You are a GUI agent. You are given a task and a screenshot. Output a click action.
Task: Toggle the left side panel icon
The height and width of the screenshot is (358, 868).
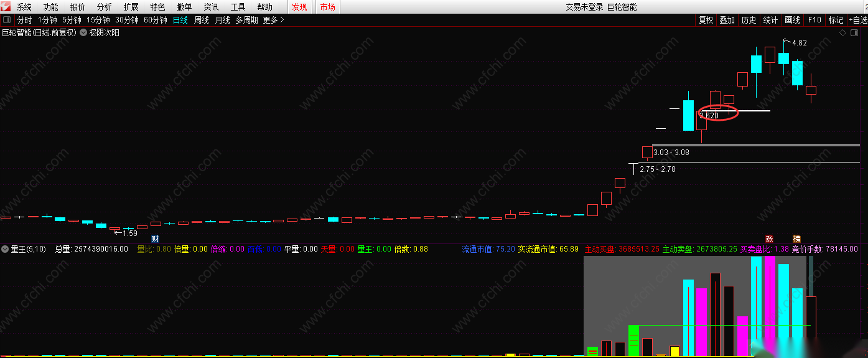coord(7,20)
